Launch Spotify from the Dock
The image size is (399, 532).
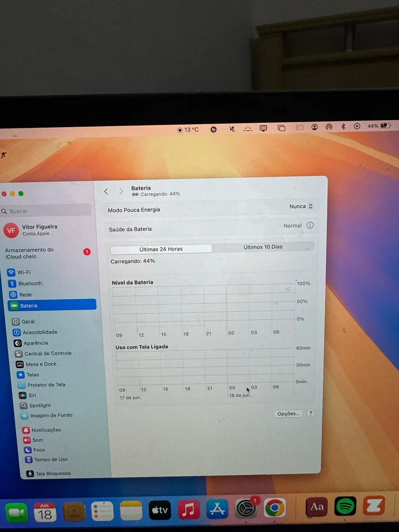(345, 506)
